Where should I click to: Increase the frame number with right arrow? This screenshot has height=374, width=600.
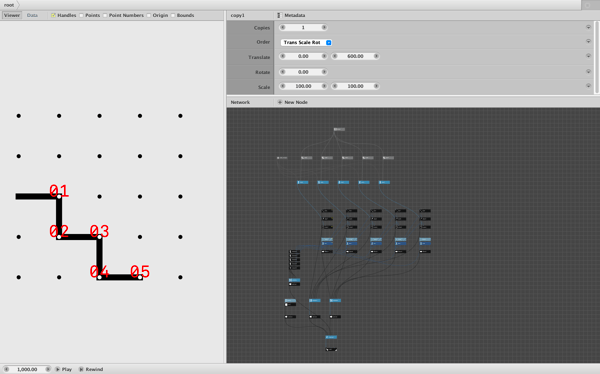(x=48, y=369)
